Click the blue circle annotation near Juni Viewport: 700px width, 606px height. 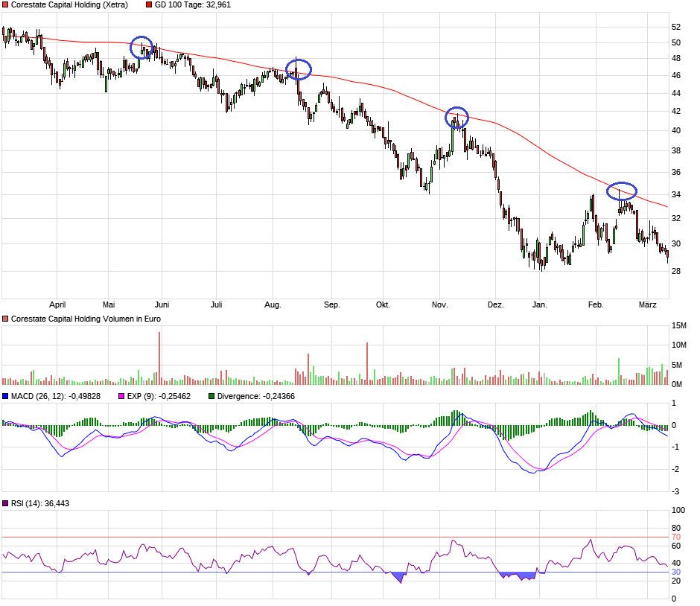[142, 46]
